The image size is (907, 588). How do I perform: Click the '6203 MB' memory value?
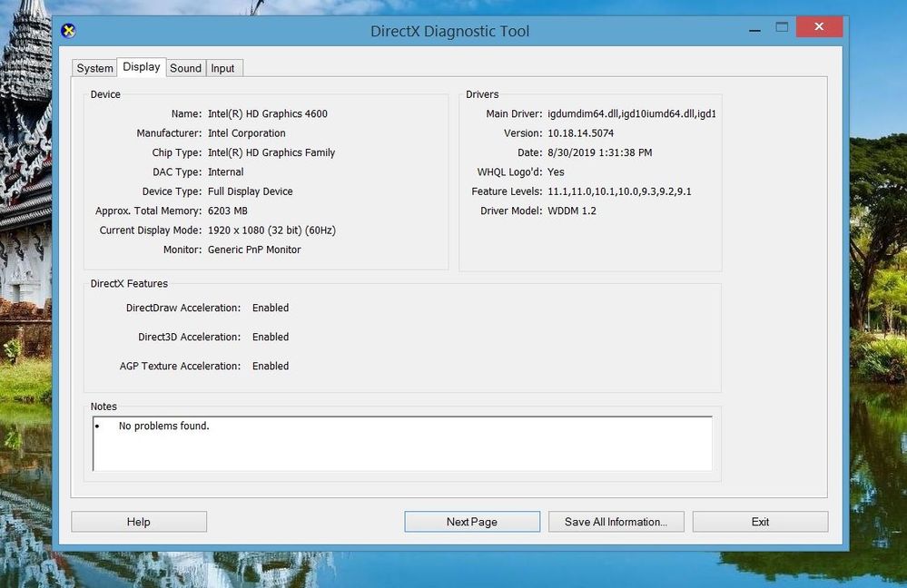(228, 211)
